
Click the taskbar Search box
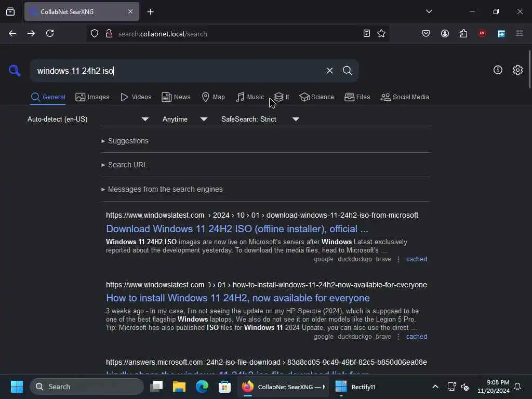(x=87, y=387)
